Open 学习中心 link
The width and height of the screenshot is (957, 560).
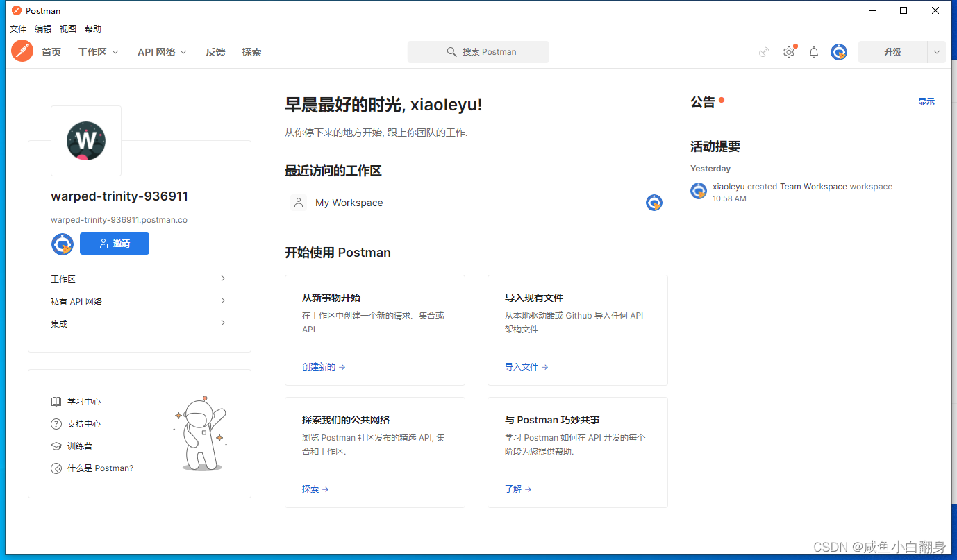84,402
